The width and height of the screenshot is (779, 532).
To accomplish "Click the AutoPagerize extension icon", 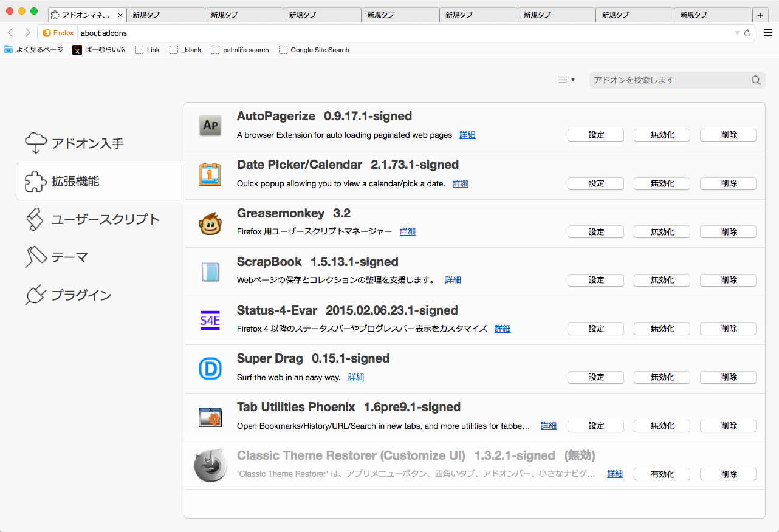I will (x=210, y=126).
